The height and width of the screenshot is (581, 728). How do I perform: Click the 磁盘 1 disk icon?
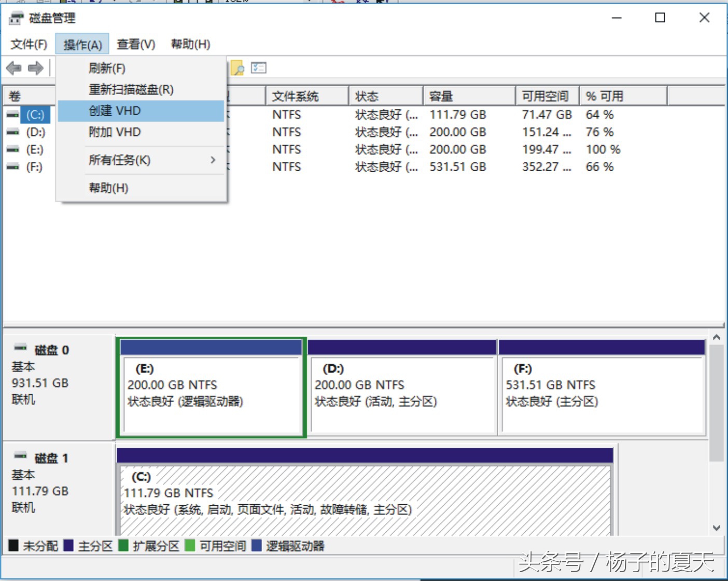[21, 457]
